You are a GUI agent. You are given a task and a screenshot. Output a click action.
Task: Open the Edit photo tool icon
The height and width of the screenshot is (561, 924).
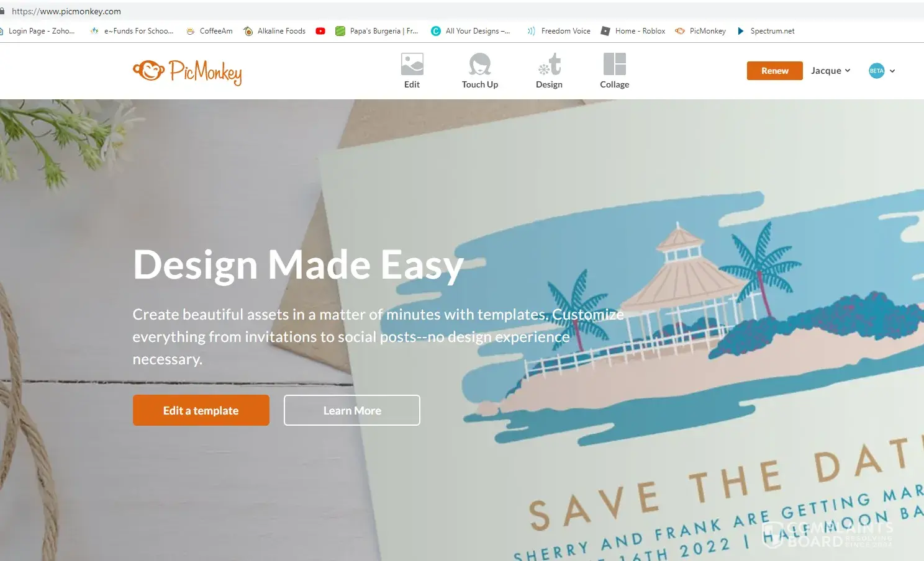(412, 64)
